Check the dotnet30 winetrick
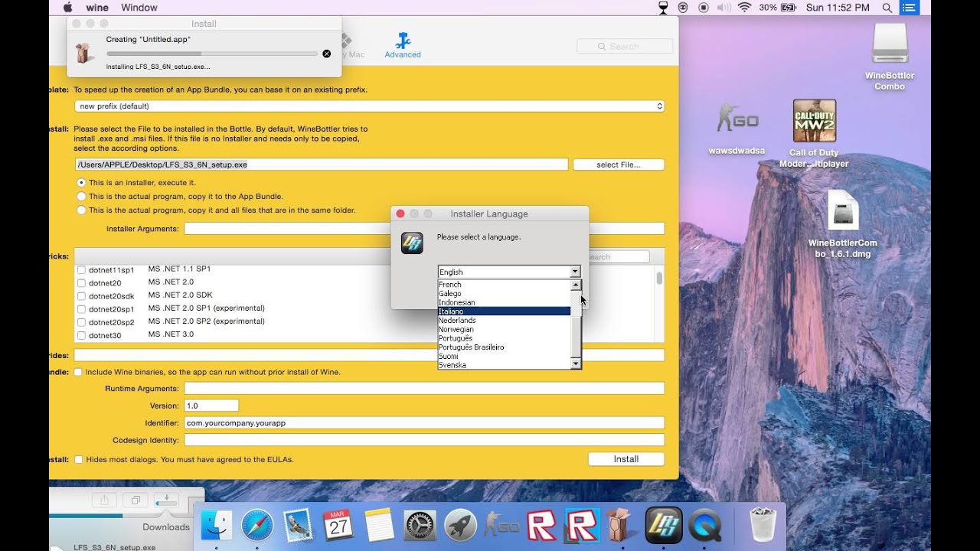980x551 pixels. tap(81, 335)
